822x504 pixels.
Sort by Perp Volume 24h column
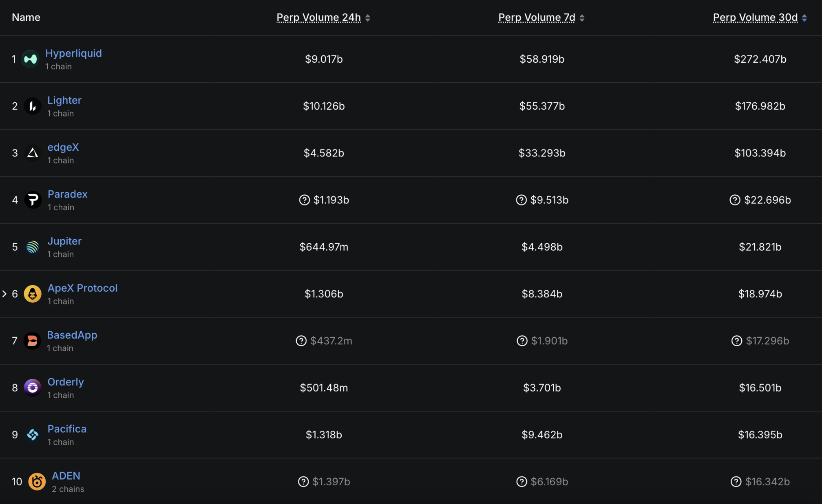(318, 18)
